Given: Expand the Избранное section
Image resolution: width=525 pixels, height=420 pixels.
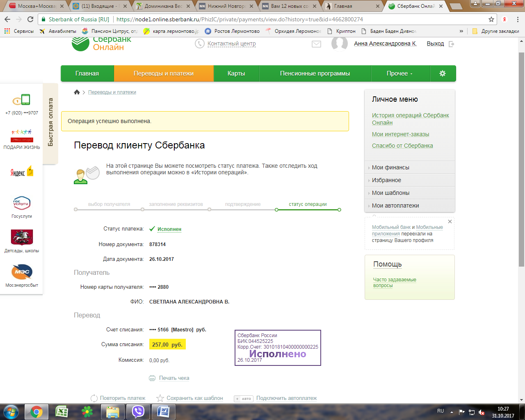Looking at the screenshot, I should pos(410,180).
